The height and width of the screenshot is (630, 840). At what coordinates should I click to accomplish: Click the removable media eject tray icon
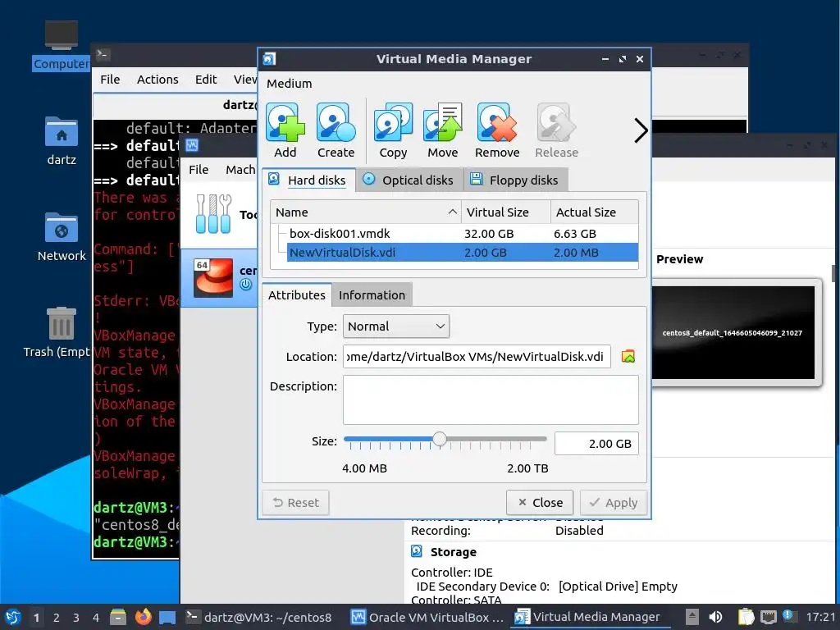[x=692, y=617]
